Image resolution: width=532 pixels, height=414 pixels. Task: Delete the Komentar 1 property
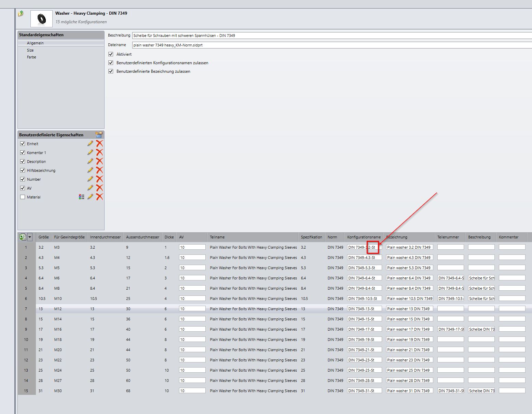point(99,152)
